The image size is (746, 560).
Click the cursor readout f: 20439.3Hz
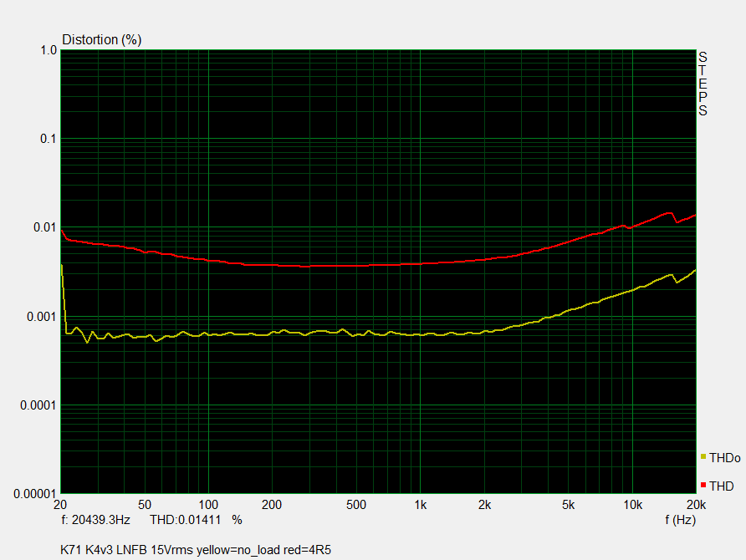pos(95,520)
